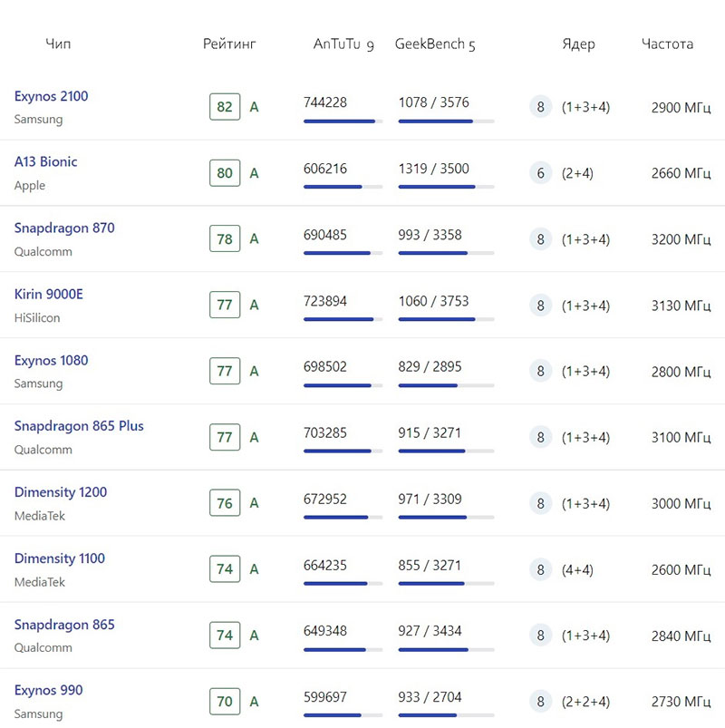Click the 8 cores badge for Snapdragon 870
Screen dimensions: 725x728
point(540,239)
